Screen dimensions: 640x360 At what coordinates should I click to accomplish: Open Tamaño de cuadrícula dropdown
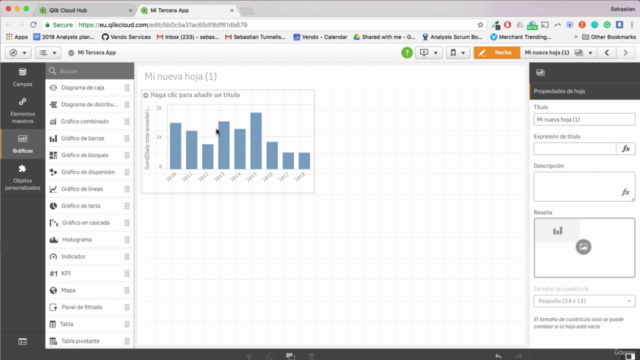pyautogui.click(x=584, y=301)
